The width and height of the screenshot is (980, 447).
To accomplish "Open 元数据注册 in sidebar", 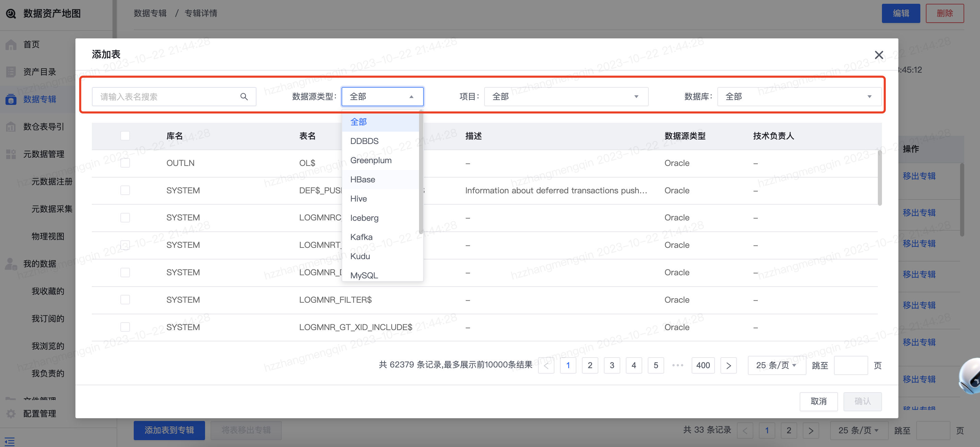I will coord(52,181).
